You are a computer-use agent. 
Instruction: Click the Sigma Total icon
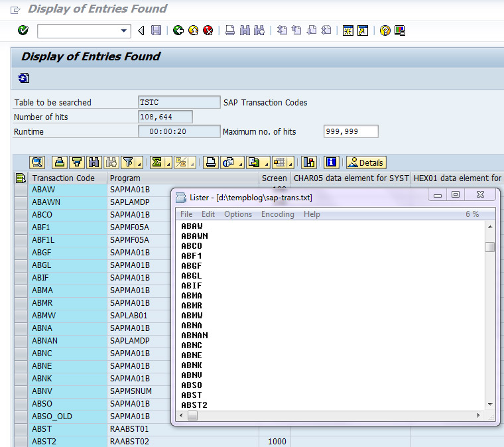(157, 162)
